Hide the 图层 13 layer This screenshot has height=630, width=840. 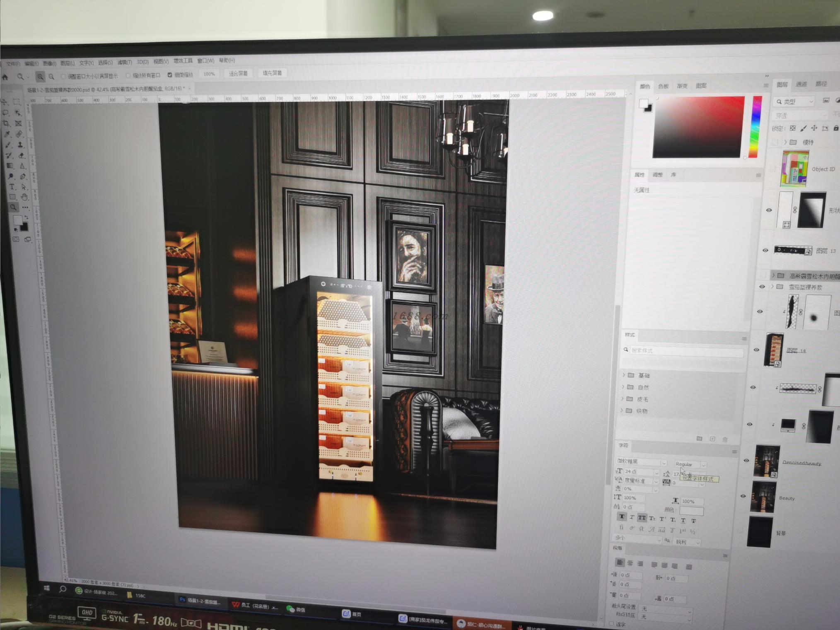pos(765,250)
